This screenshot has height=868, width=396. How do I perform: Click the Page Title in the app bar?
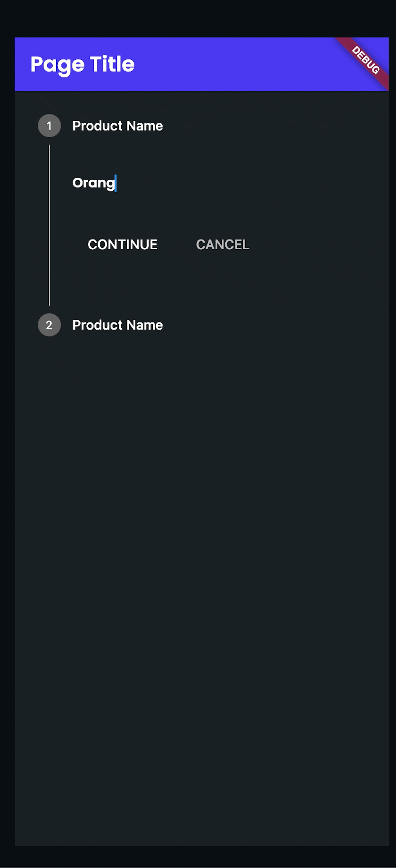coord(82,64)
